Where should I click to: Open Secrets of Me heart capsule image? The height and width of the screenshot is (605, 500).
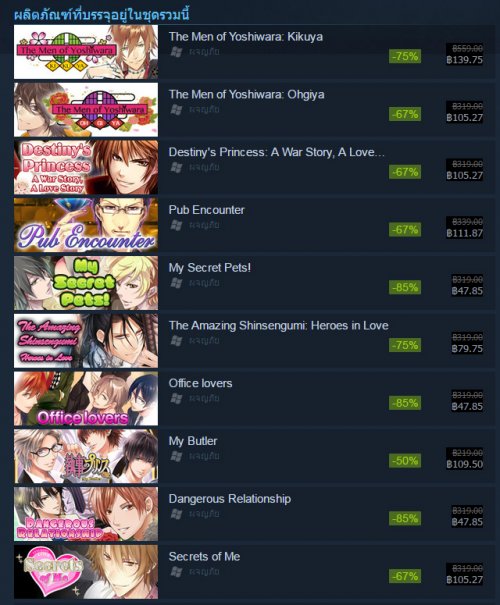86,572
